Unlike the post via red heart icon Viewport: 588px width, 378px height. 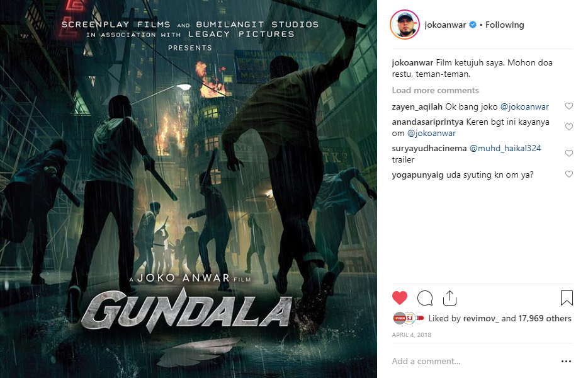(x=399, y=298)
